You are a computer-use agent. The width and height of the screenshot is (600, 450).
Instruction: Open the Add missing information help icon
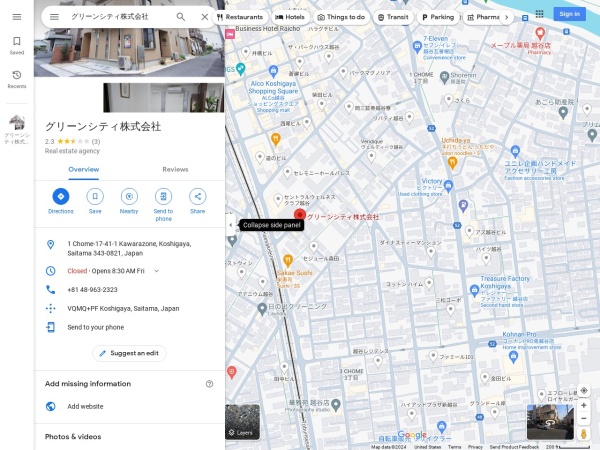(209, 384)
